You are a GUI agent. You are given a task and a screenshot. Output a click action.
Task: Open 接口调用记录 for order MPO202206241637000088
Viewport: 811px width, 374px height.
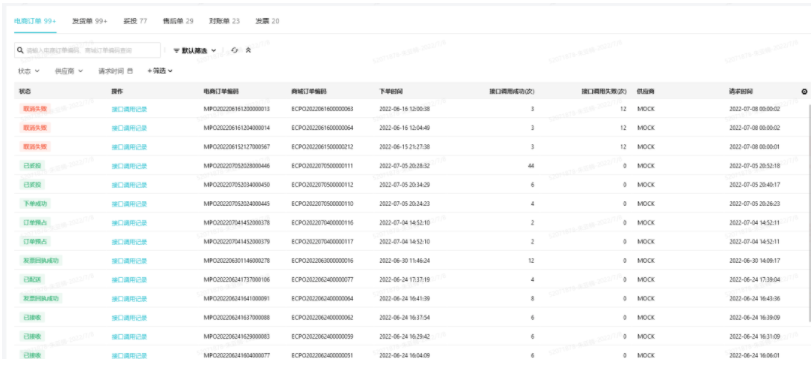tap(129, 318)
